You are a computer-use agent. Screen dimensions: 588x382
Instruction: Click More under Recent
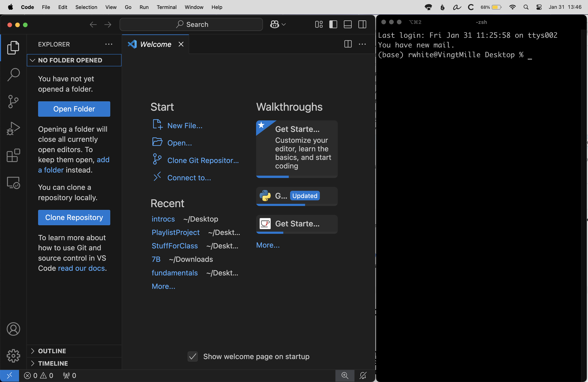[x=163, y=286]
